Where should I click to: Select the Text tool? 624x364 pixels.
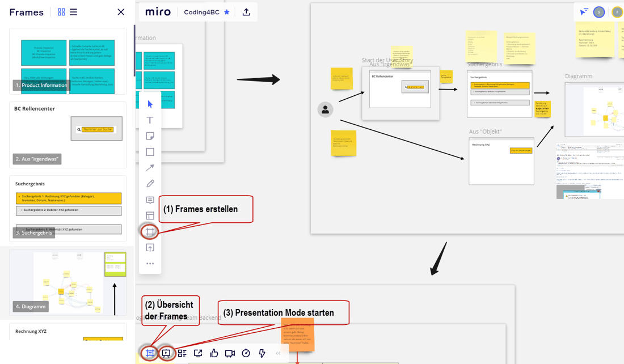[150, 120]
